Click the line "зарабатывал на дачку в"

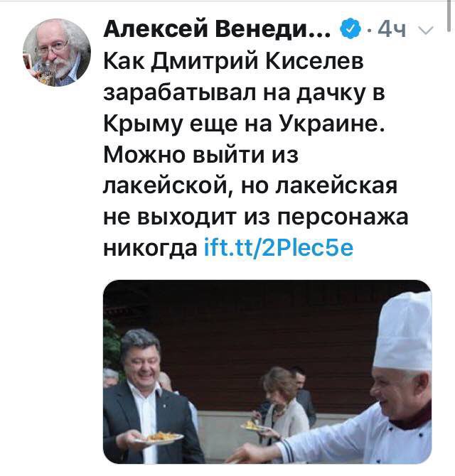pyautogui.click(x=245, y=92)
